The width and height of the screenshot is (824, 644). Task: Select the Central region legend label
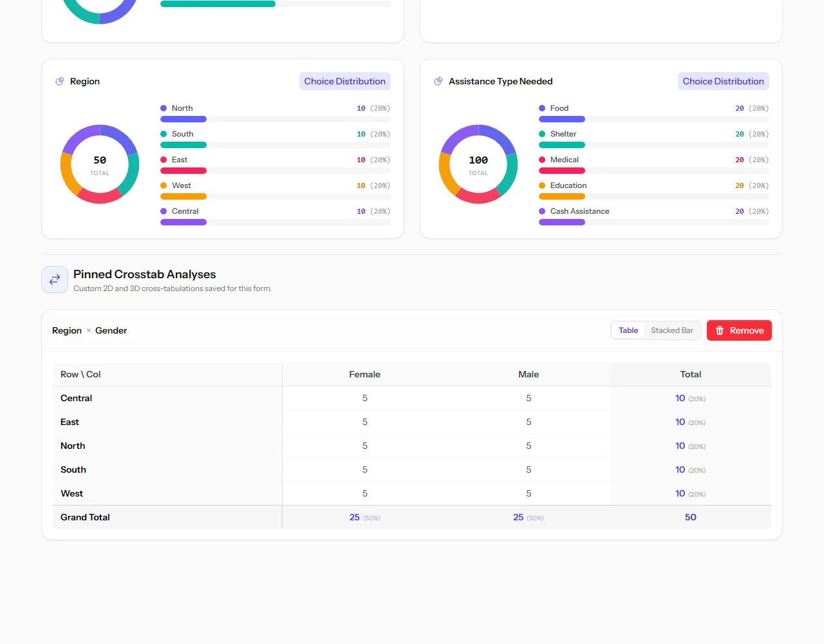[x=185, y=211]
